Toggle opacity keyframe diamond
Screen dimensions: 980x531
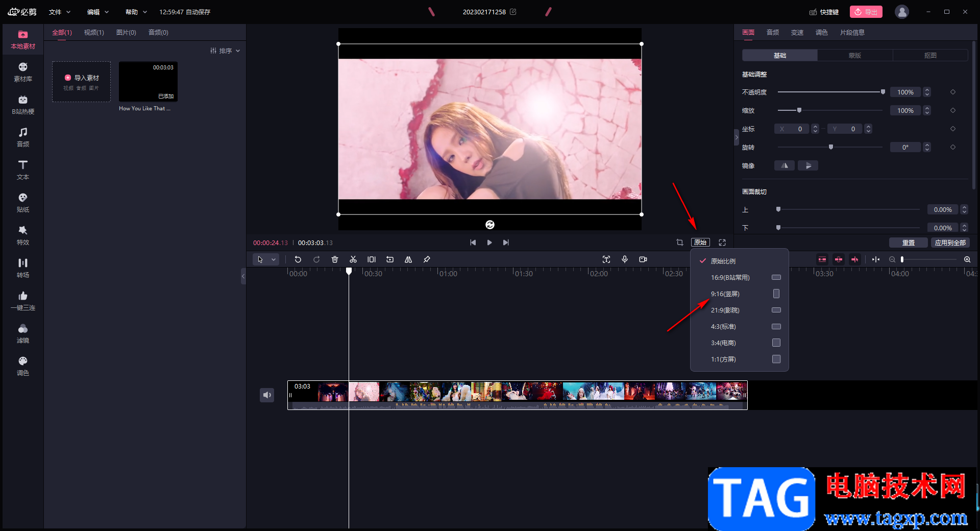[x=953, y=92]
